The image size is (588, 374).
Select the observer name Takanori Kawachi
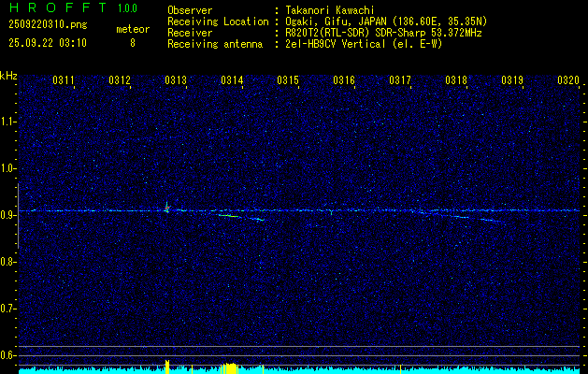tap(330, 10)
